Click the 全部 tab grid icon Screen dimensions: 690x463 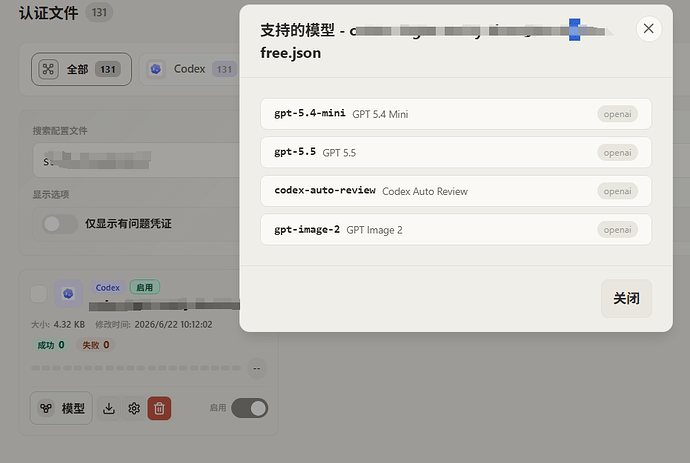click(x=48, y=69)
